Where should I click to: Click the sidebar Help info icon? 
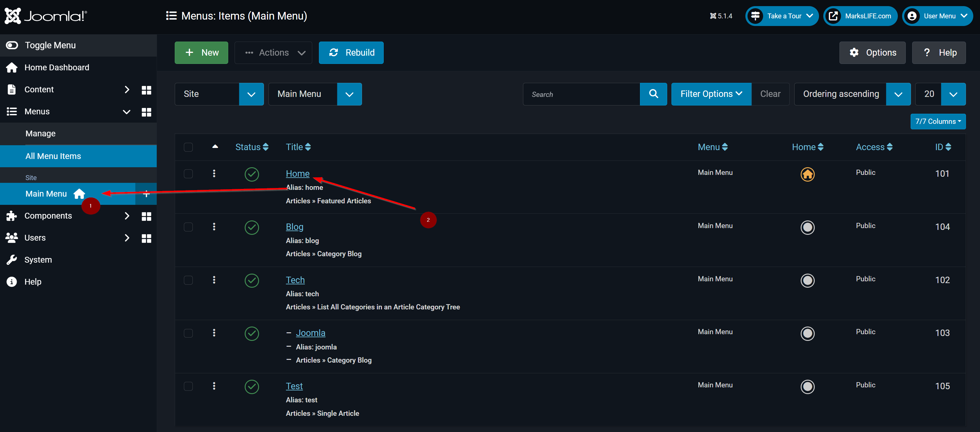click(12, 282)
